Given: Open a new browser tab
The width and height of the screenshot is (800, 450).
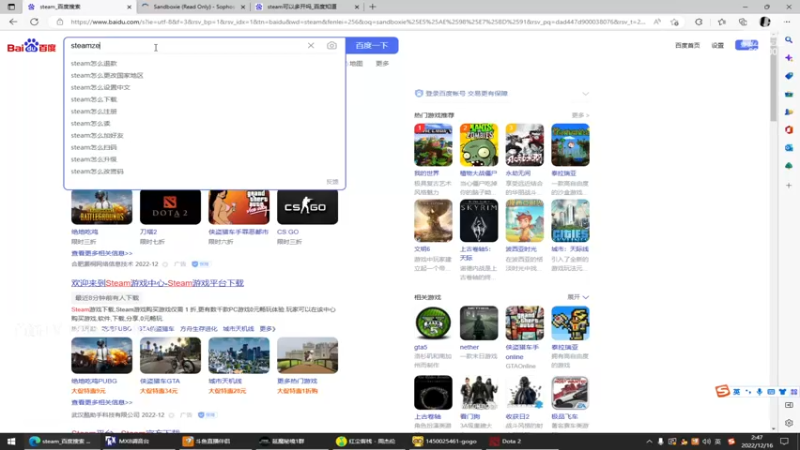Looking at the screenshot, I should (372, 7).
